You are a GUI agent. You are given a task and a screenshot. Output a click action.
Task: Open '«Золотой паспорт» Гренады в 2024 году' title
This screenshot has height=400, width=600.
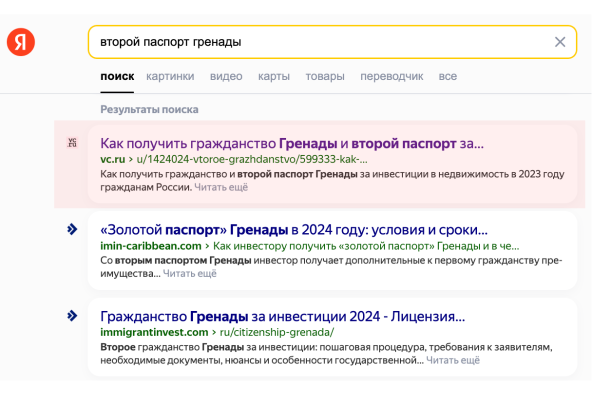click(x=294, y=230)
